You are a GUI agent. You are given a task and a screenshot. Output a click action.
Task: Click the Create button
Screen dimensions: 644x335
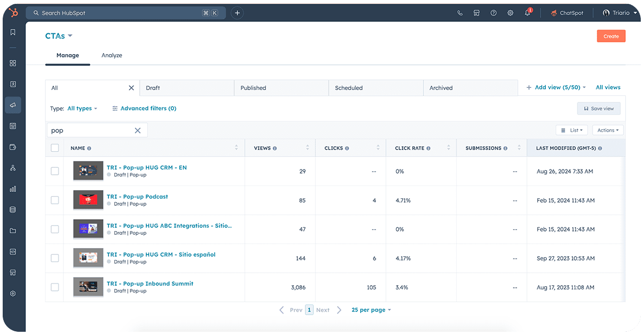(x=611, y=36)
